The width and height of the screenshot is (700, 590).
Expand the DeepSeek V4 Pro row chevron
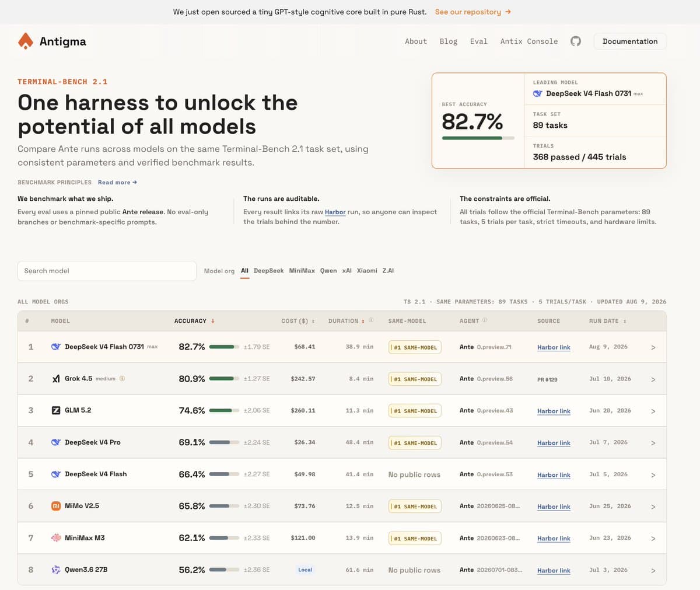(x=653, y=443)
